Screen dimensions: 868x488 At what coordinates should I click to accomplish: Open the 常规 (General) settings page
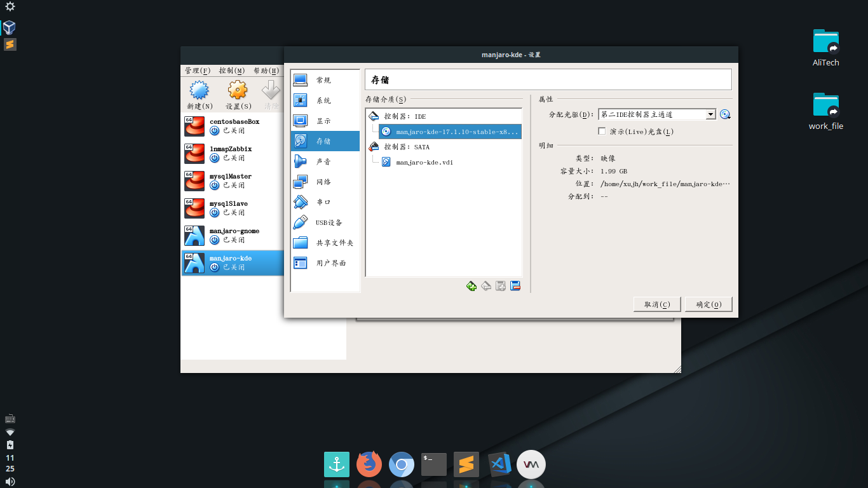(x=325, y=80)
